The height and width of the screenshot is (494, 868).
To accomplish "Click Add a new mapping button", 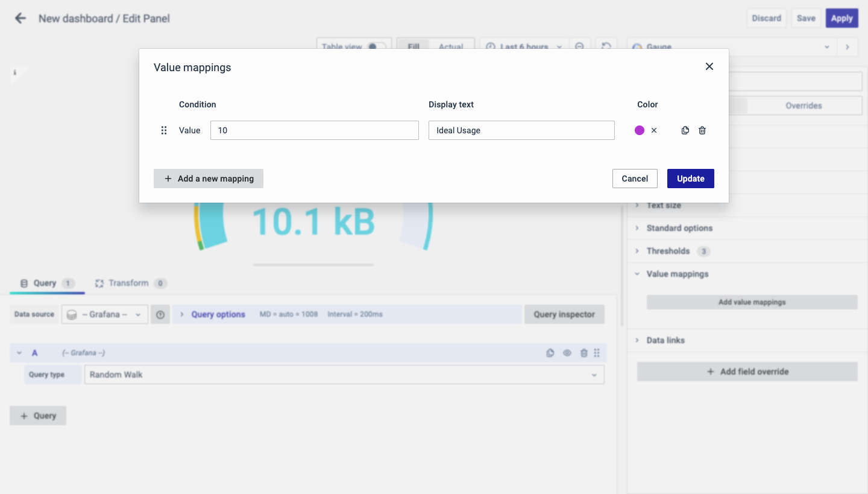I will 209,179.
